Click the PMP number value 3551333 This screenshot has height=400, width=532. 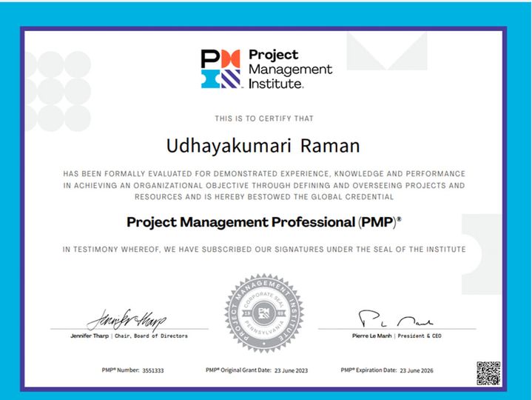[x=153, y=370]
